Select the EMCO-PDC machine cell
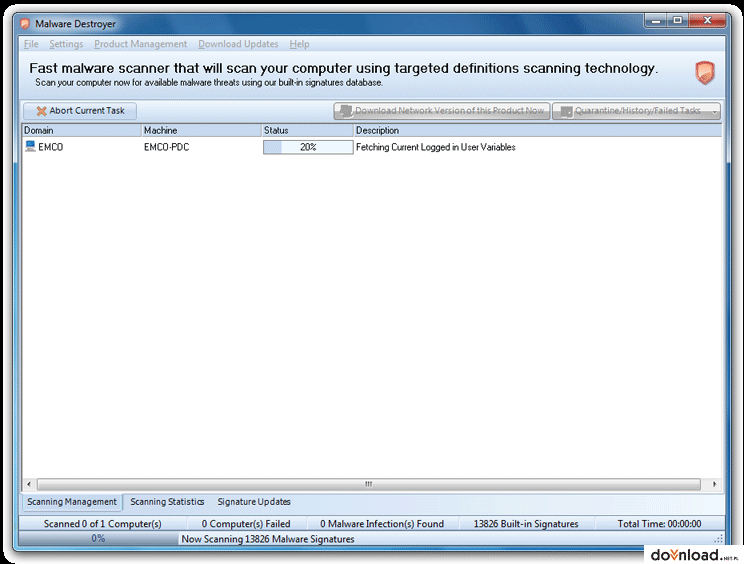The image size is (744, 564). (167, 147)
